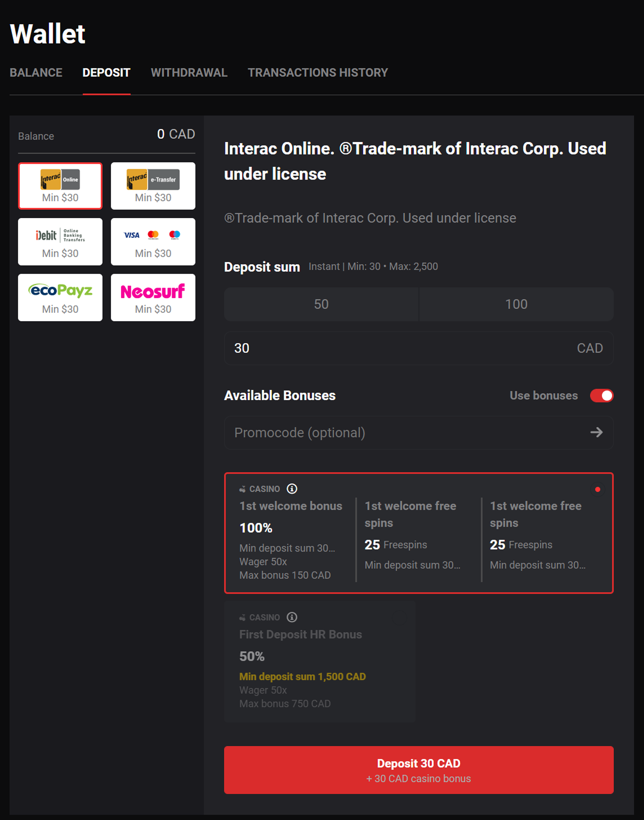Select First Deposit HR Bonus radio button

(400, 618)
